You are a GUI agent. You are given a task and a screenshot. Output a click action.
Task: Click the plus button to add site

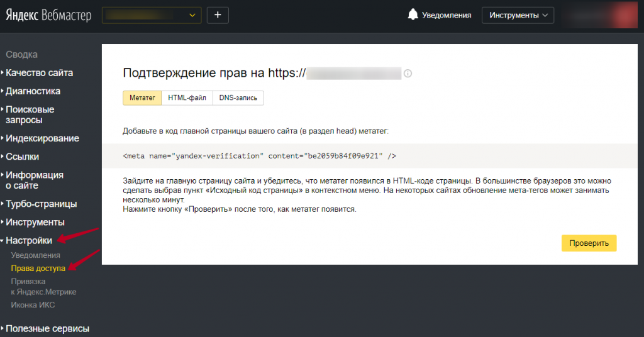(x=218, y=15)
